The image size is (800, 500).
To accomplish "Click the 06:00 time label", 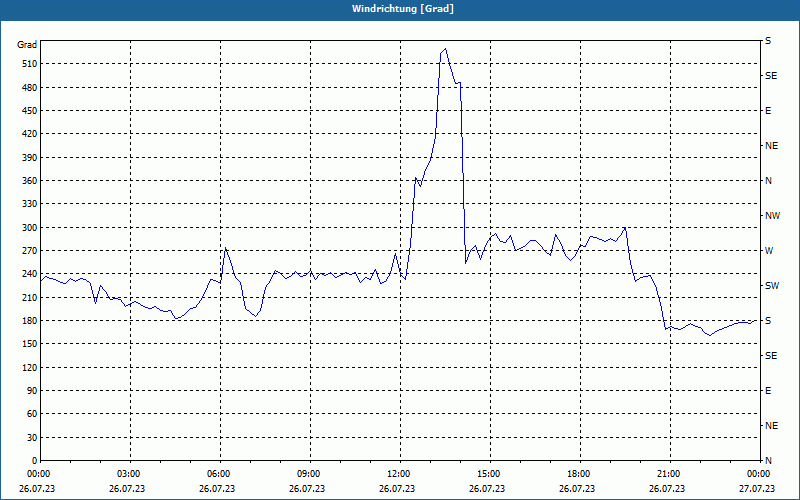I will click(220, 474).
